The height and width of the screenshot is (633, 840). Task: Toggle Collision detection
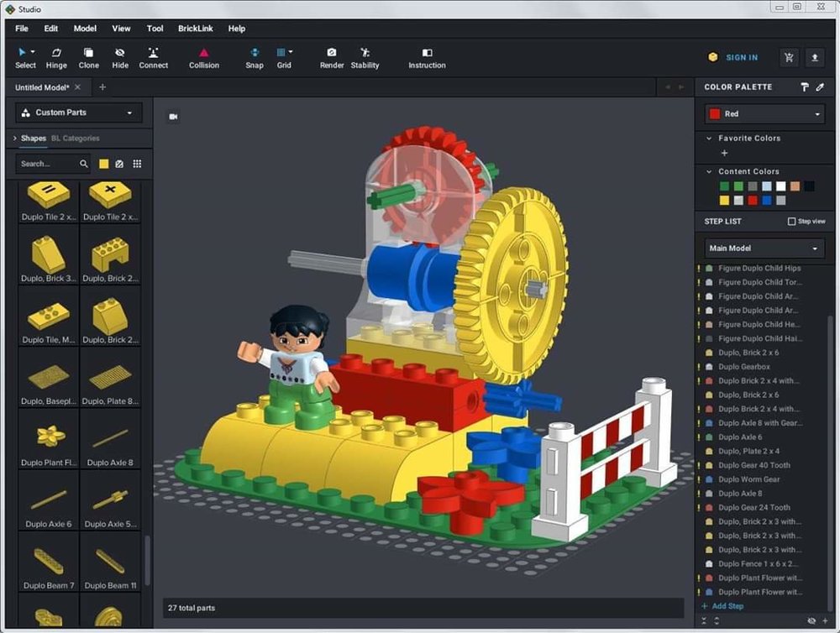pos(203,59)
